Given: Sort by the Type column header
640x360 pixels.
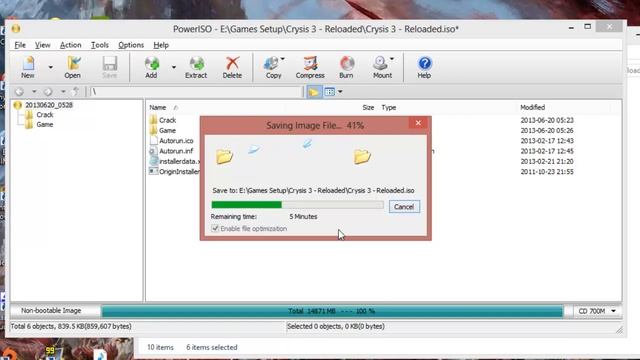Looking at the screenshot, I should [x=389, y=107].
